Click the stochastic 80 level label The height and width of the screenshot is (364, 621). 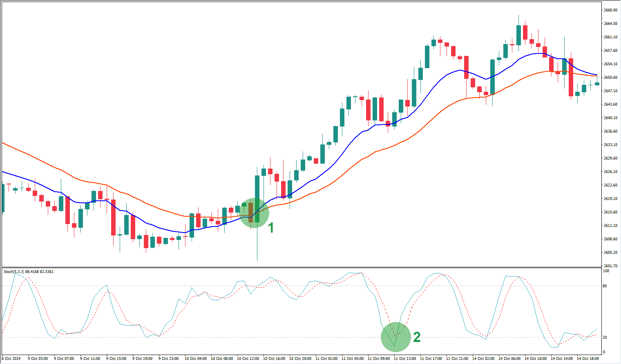605,286
